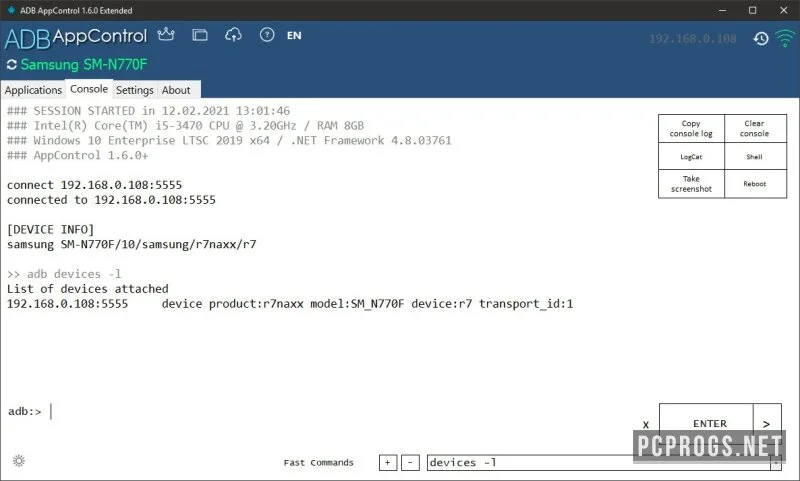Click 'List of devices attached' line
The image size is (800, 481).
[x=88, y=289]
